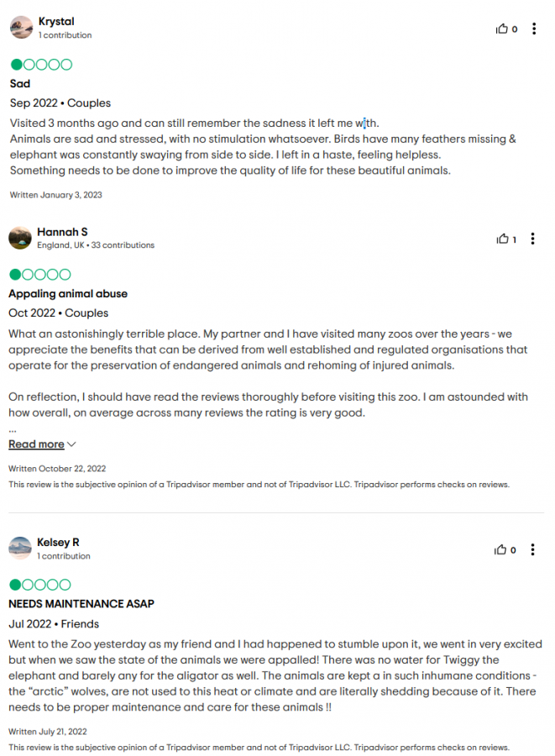Click thumbs up on Hannah S review
This screenshot has height=756, width=555.
coord(502,239)
